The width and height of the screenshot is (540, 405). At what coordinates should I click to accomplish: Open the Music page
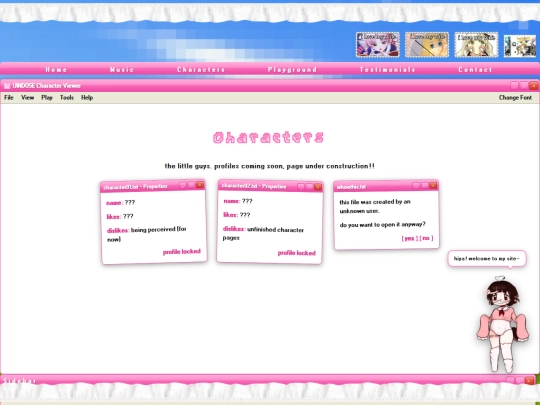coord(122,70)
